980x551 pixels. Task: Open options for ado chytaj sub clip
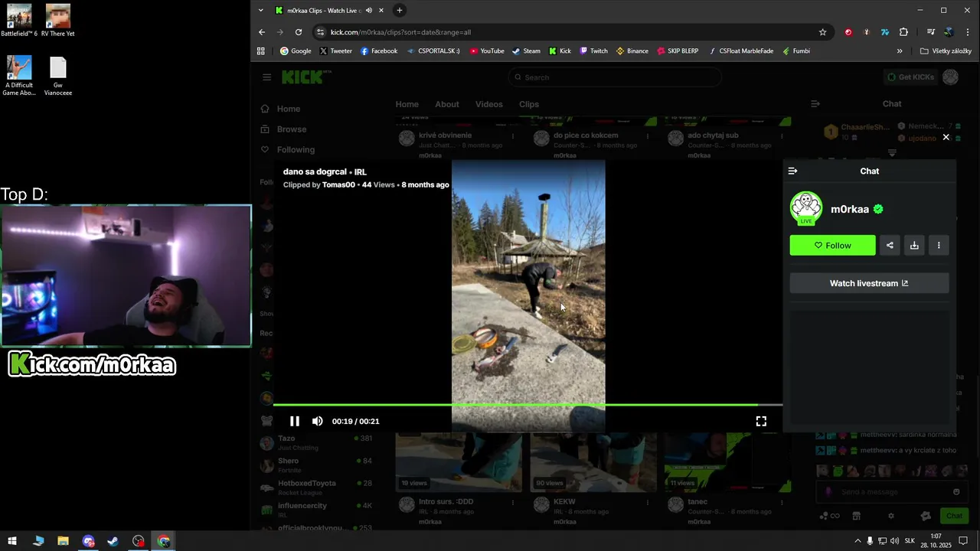(782, 136)
